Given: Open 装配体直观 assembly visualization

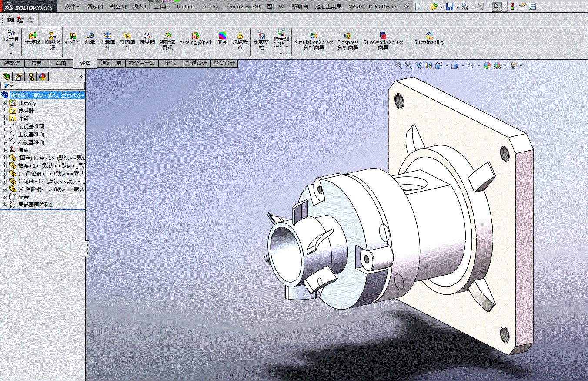Looking at the screenshot, I should pyautogui.click(x=167, y=41).
